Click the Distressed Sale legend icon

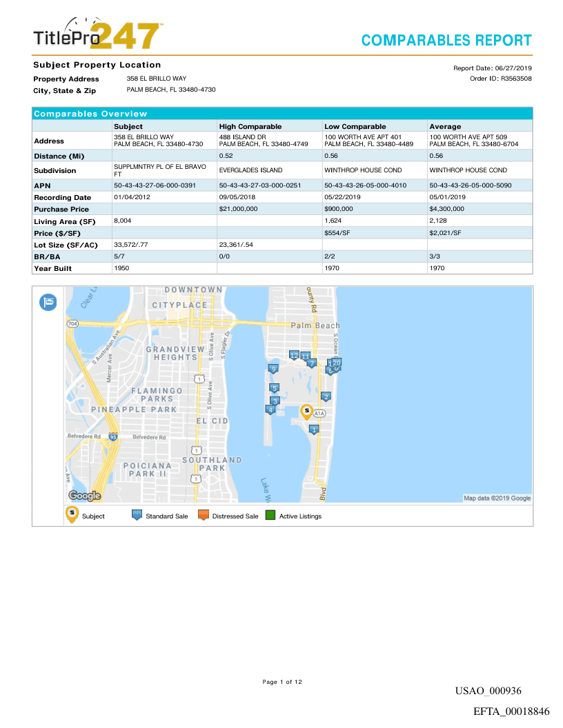203,516
